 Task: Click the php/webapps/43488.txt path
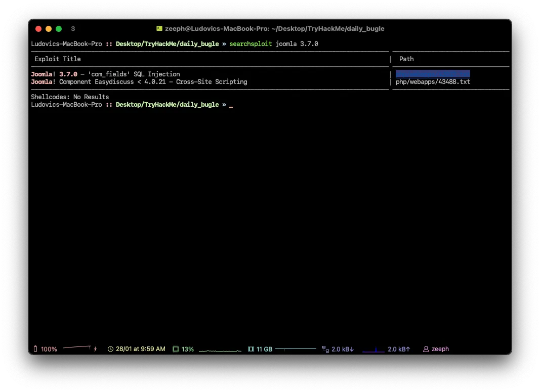coord(433,81)
